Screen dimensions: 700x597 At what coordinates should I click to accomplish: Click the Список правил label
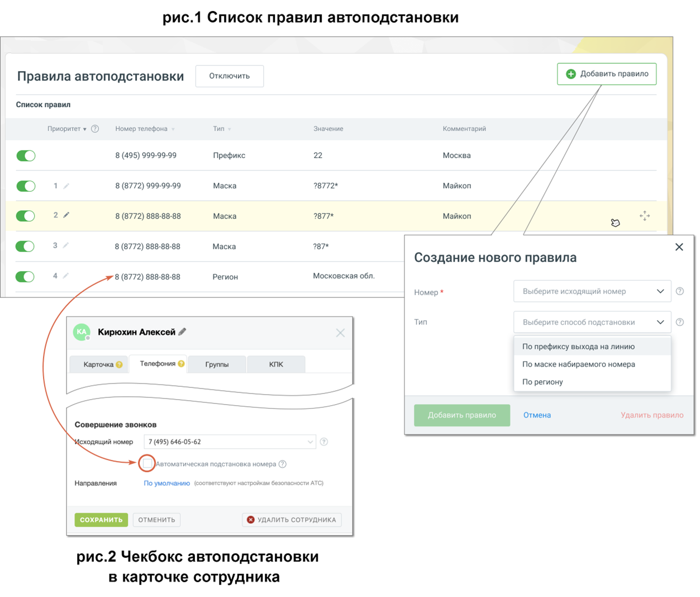pos(43,105)
